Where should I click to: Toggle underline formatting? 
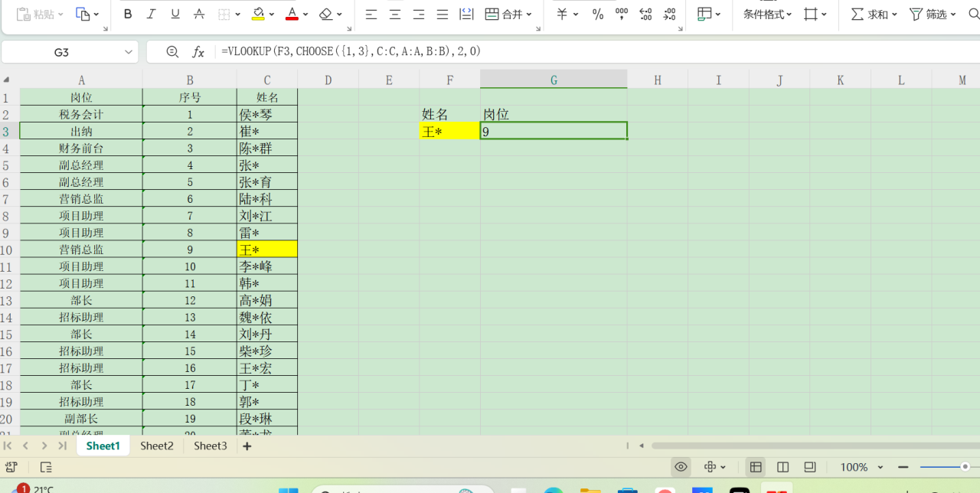(175, 14)
